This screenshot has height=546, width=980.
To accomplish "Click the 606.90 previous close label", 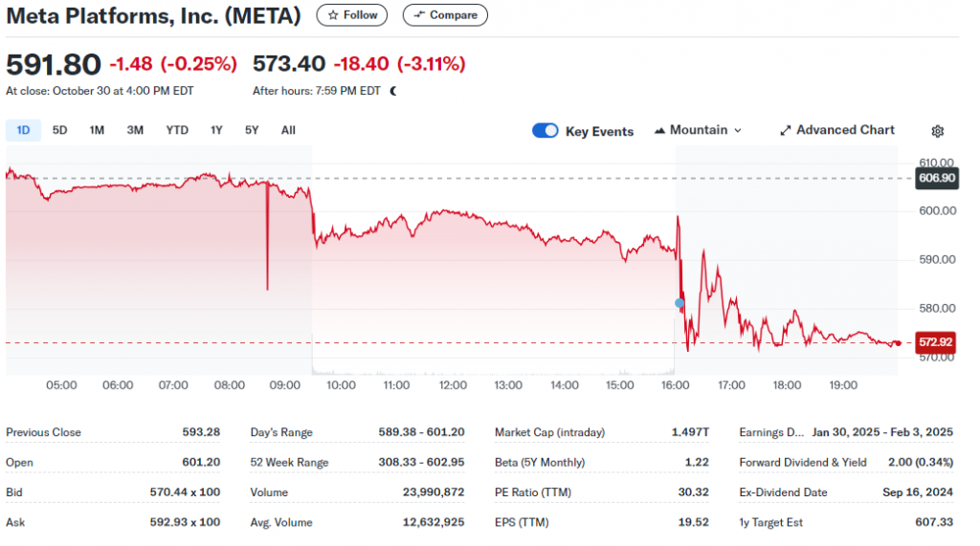I will tap(937, 178).
